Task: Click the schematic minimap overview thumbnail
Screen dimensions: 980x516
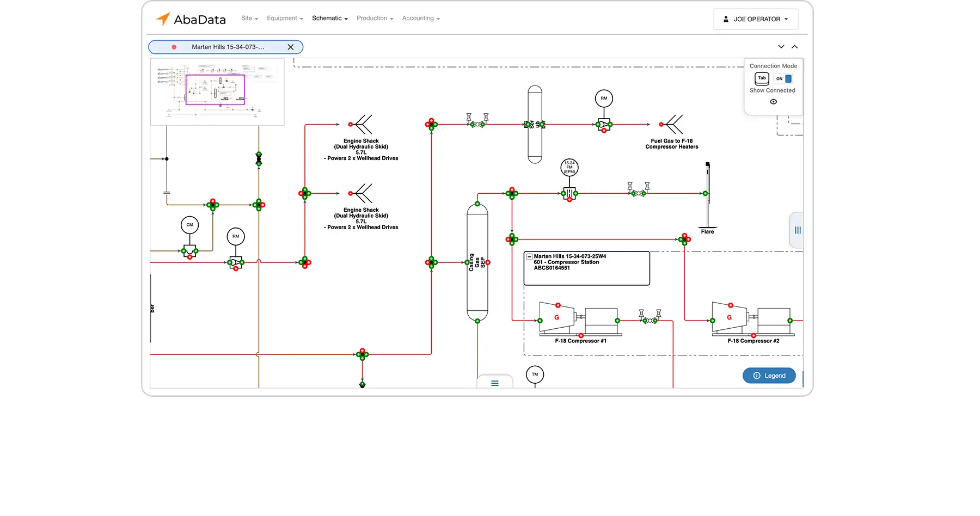Action: coord(217,91)
